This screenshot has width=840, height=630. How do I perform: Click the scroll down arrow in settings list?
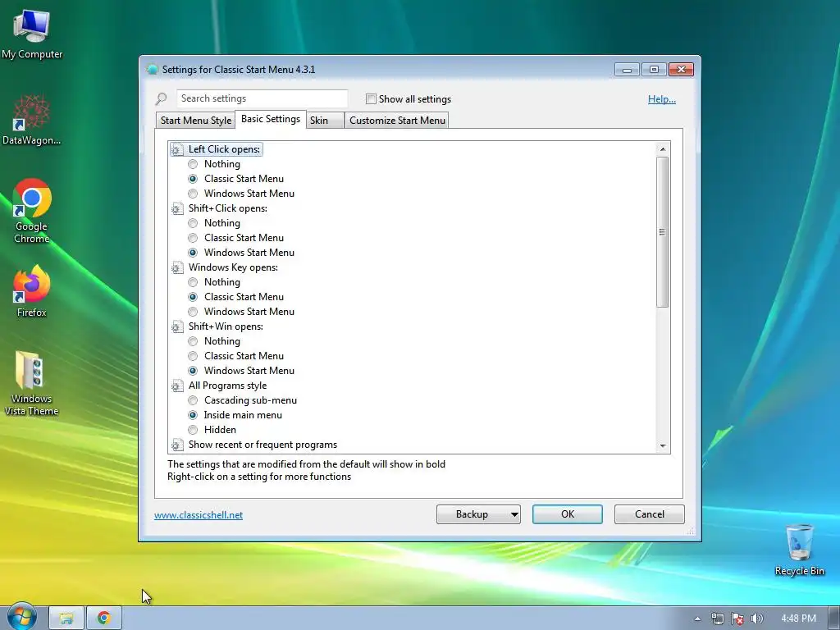click(663, 445)
